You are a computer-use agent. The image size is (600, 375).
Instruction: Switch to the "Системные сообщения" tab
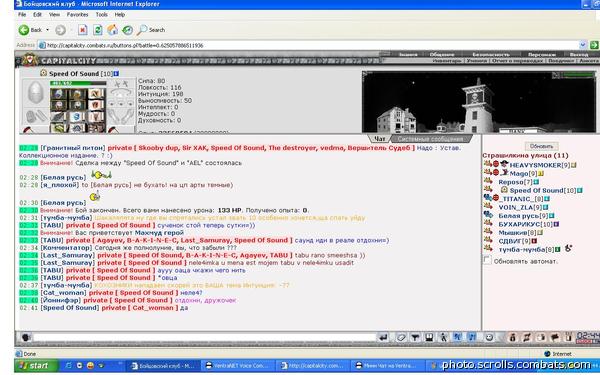coord(430,139)
